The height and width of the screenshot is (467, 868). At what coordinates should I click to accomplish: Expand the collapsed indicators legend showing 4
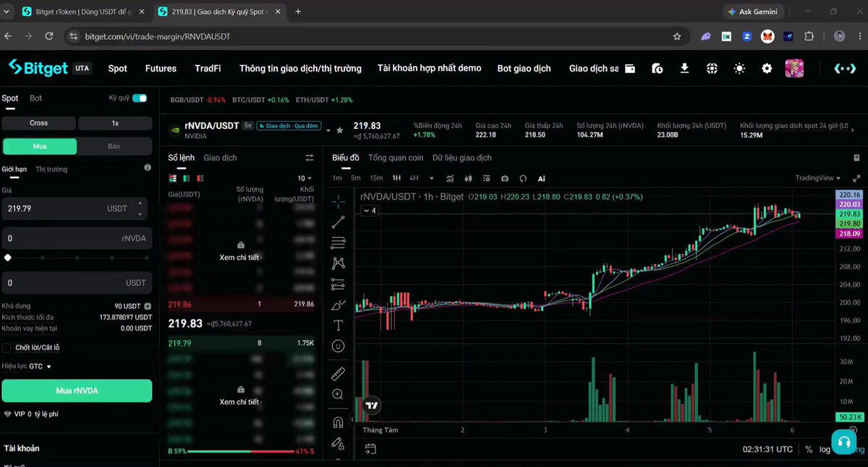tap(369, 211)
